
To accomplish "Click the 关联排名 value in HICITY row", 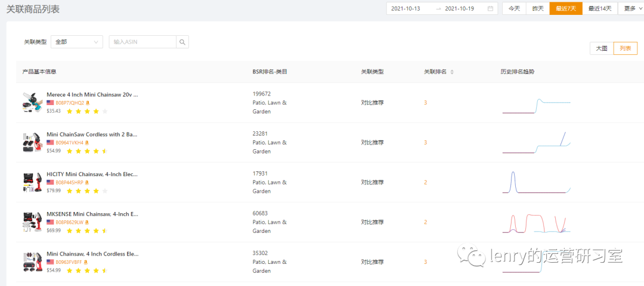I will [426, 182].
